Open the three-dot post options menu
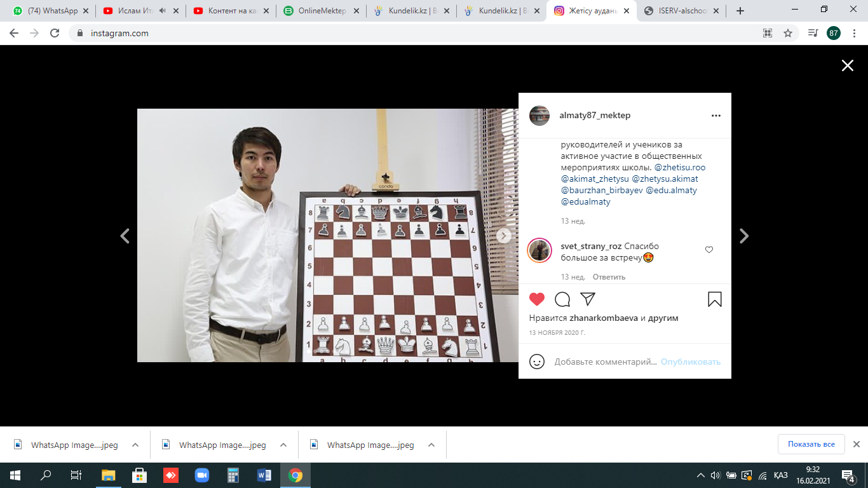Image resolution: width=868 pixels, height=488 pixels. tap(716, 116)
